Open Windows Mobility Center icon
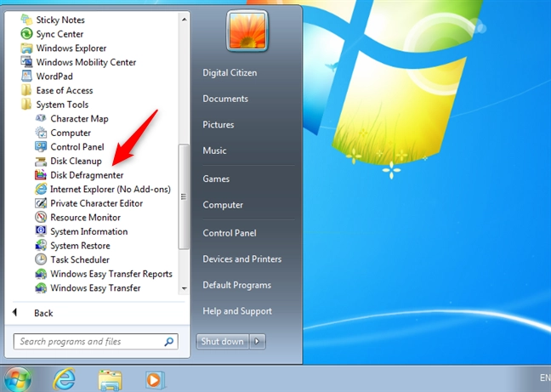Image resolution: width=551 pixels, height=392 pixels. click(26, 62)
